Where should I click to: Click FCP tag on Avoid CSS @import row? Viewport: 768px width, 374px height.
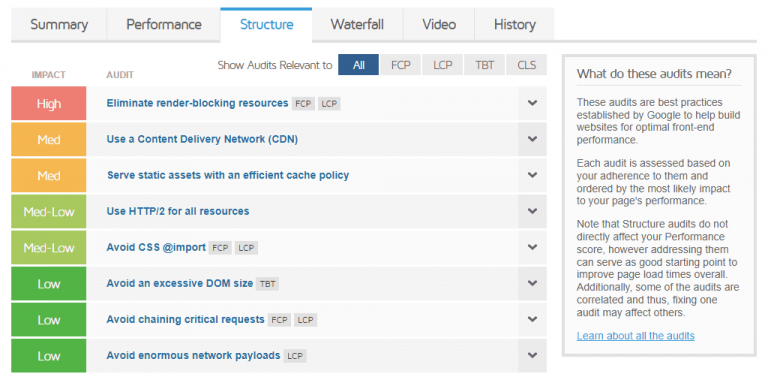click(220, 248)
